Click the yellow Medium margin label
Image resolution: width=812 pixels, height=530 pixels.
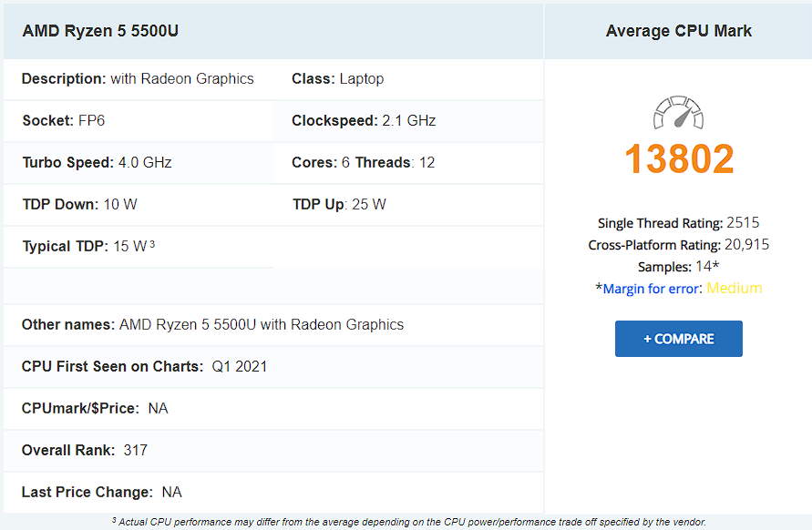coord(735,288)
